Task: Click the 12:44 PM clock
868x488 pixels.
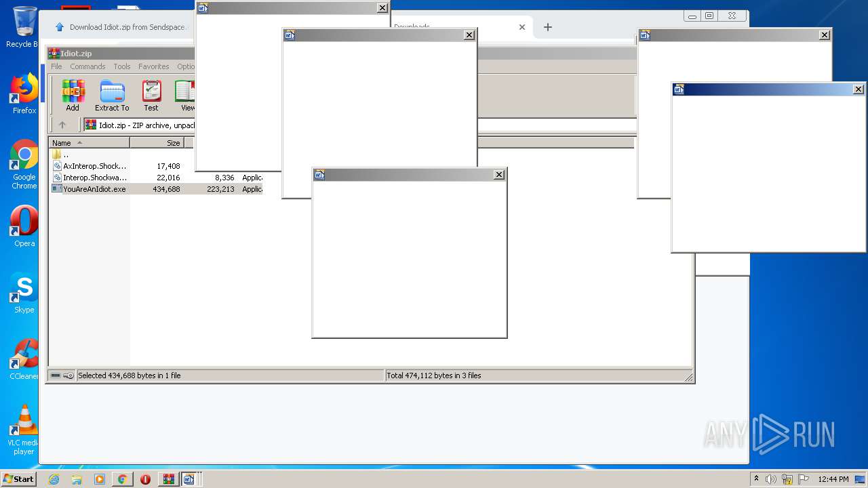Action: [833, 479]
